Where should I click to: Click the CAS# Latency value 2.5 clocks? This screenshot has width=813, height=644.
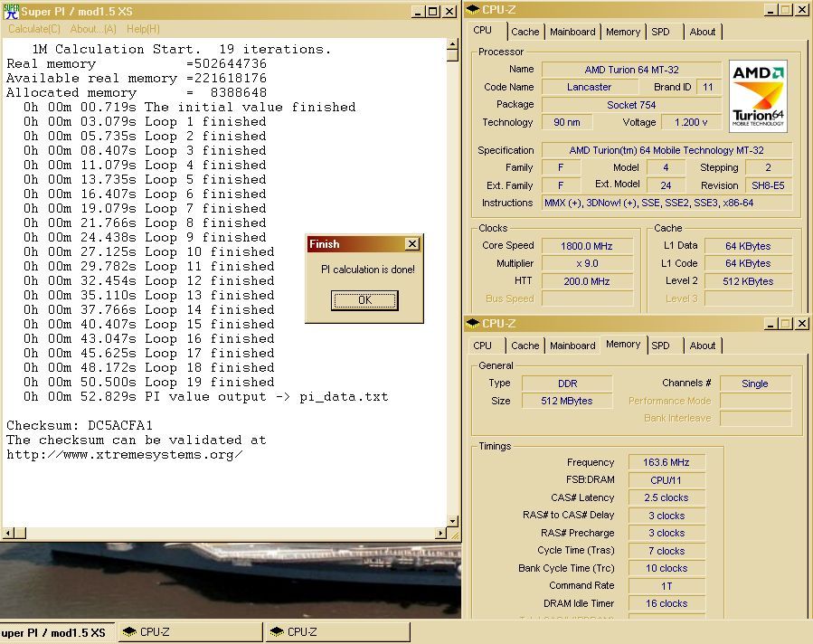(666, 497)
